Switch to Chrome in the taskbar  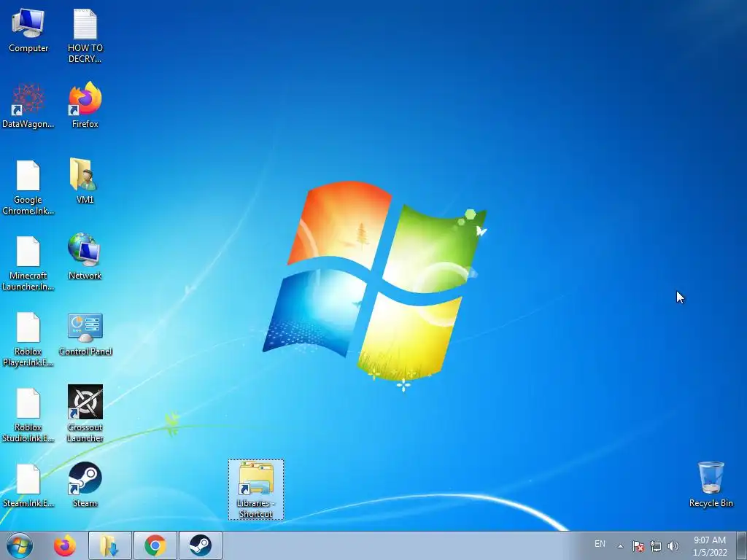click(x=155, y=545)
